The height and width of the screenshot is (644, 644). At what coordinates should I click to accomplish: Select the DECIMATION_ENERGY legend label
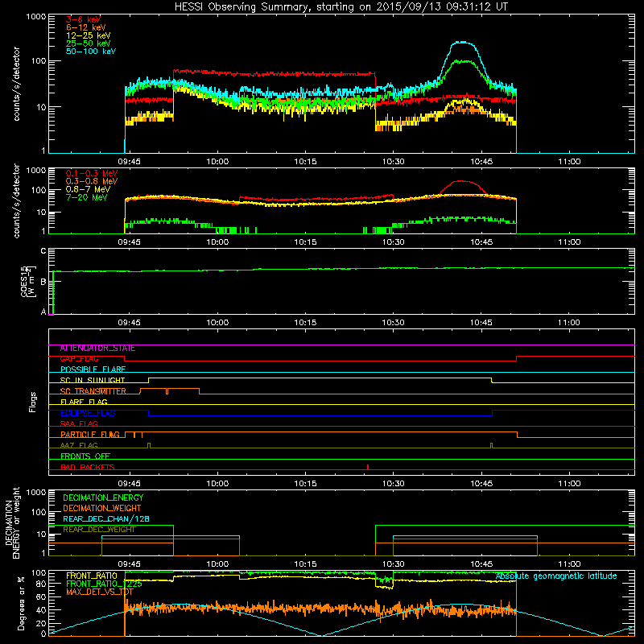(103, 497)
